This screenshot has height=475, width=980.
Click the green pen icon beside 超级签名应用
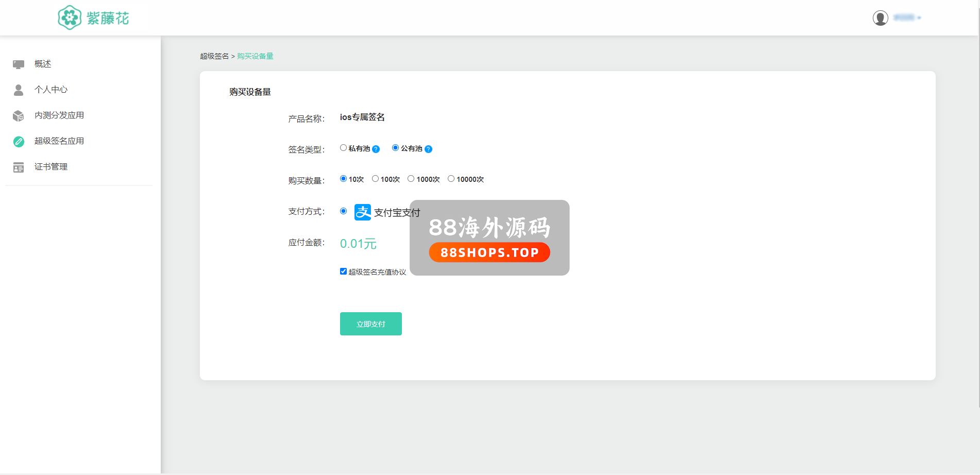click(19, 142)
